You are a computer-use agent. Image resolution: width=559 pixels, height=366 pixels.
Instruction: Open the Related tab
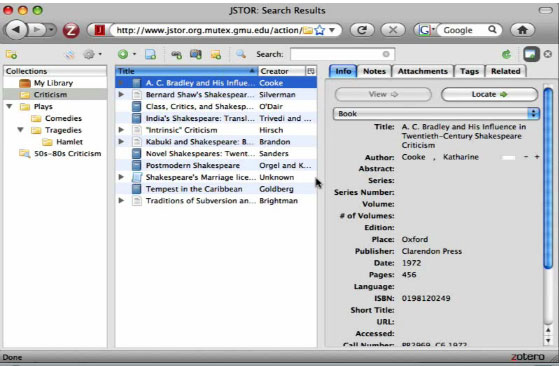(506, 71)
